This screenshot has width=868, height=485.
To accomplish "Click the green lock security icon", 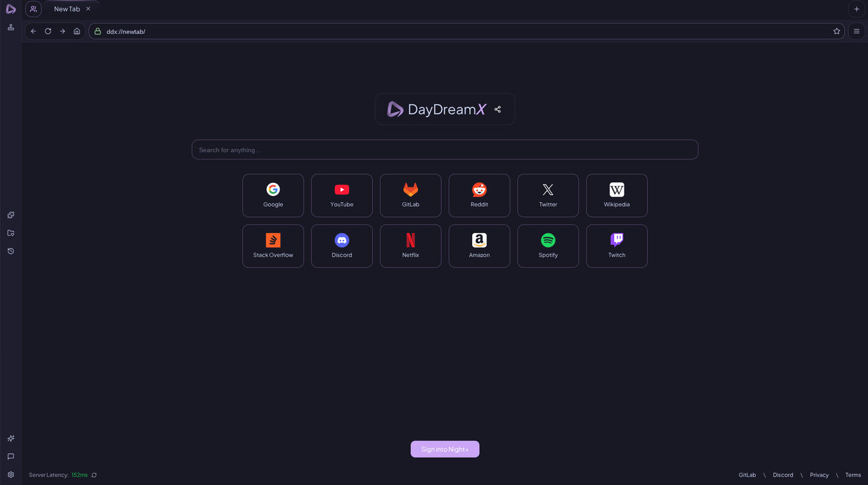I will [98, 31].
